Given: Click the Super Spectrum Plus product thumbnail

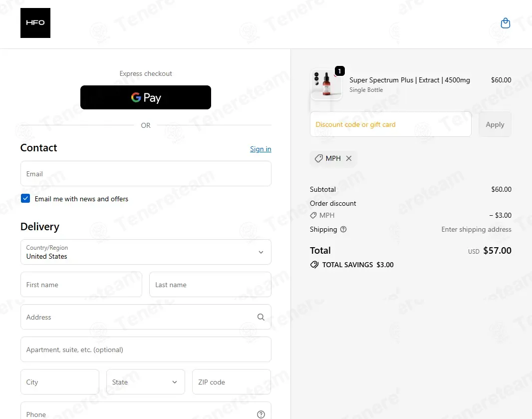Looking at the screenshot, I should 326,84.
